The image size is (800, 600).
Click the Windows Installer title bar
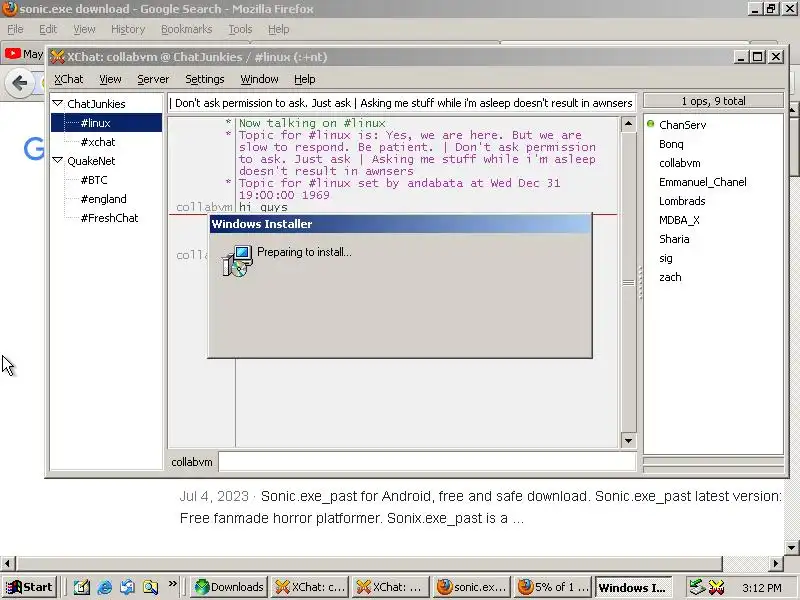[401, 224]
